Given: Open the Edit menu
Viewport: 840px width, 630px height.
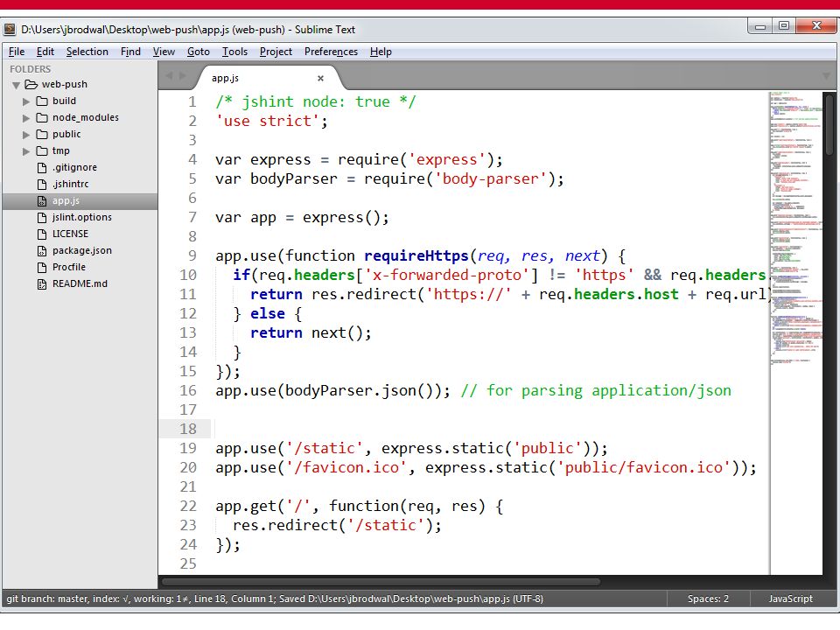Looking at the screenshot, I should tap(45, 52).
